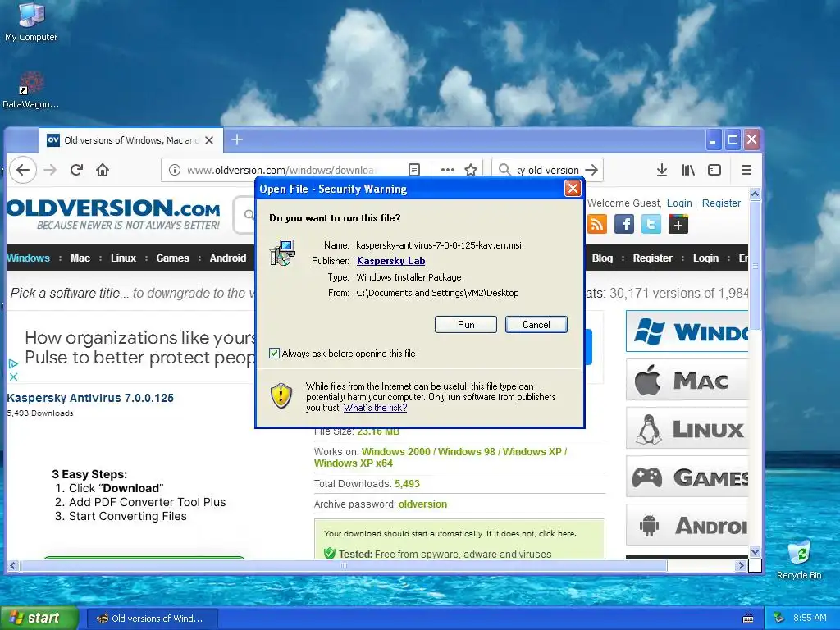840x630 pixels.
Task: Select the Recycle Bin desktop icon
Action: pos(799,559)
